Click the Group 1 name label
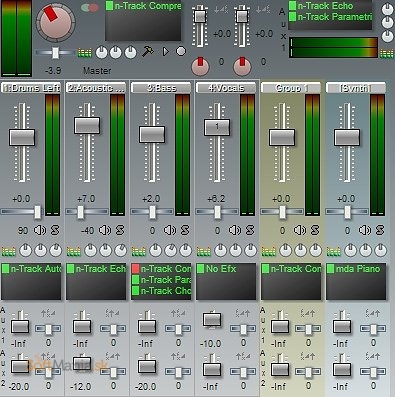Image resolution: width=395 pixels, height=397 pixels. point(291,88)
